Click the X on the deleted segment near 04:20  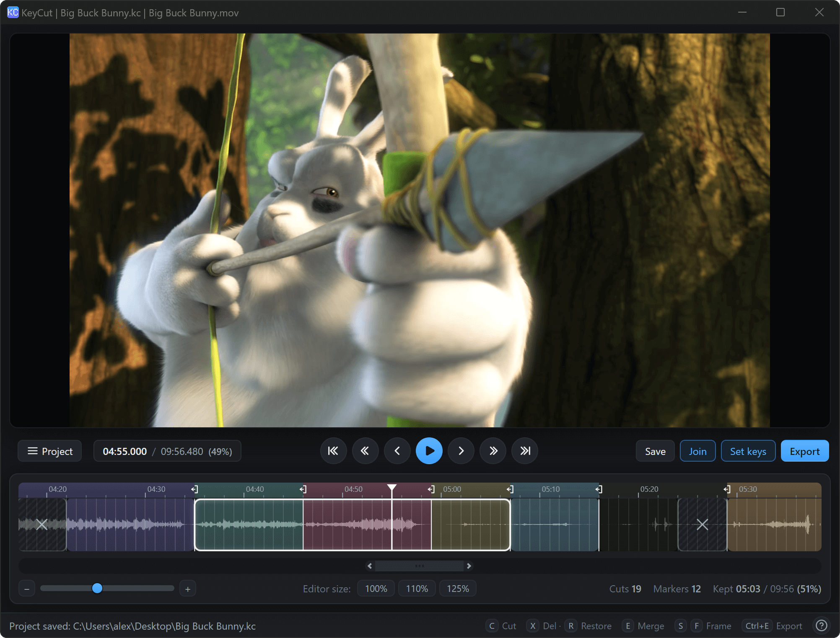(x=41, y=524)
